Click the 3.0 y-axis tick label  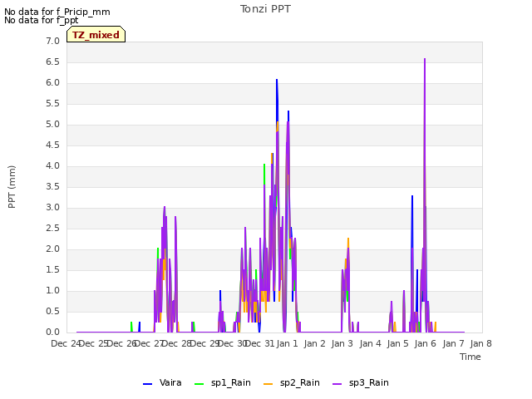tap(52, 208)
